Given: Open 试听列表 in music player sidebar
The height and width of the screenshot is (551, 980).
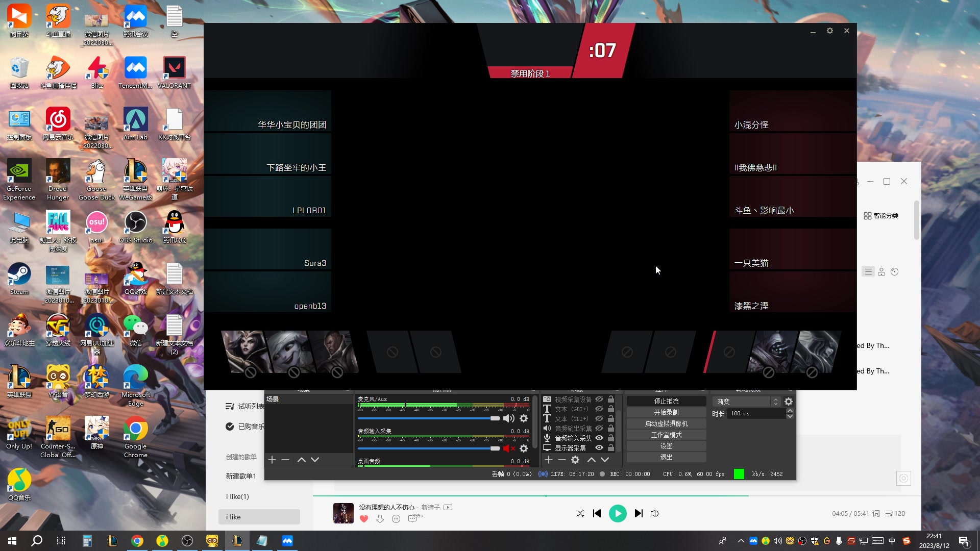Looking at the screenshot, I should tap(245, 406).
